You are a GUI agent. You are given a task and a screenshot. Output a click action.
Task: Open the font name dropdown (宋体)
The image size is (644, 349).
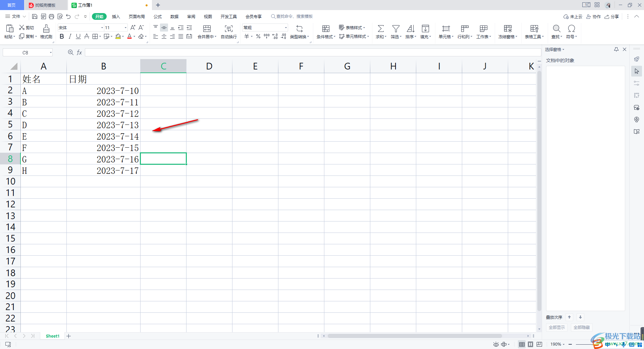(x=102, y=28)
